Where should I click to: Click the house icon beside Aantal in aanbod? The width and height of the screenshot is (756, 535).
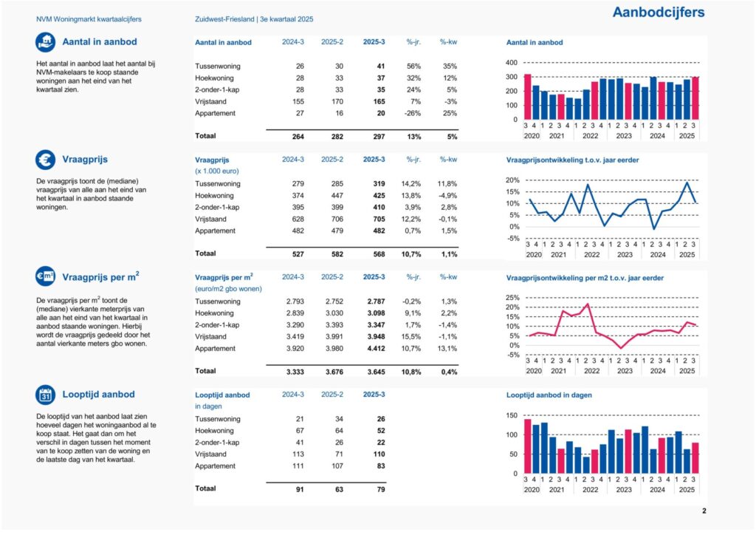point(46,42)
